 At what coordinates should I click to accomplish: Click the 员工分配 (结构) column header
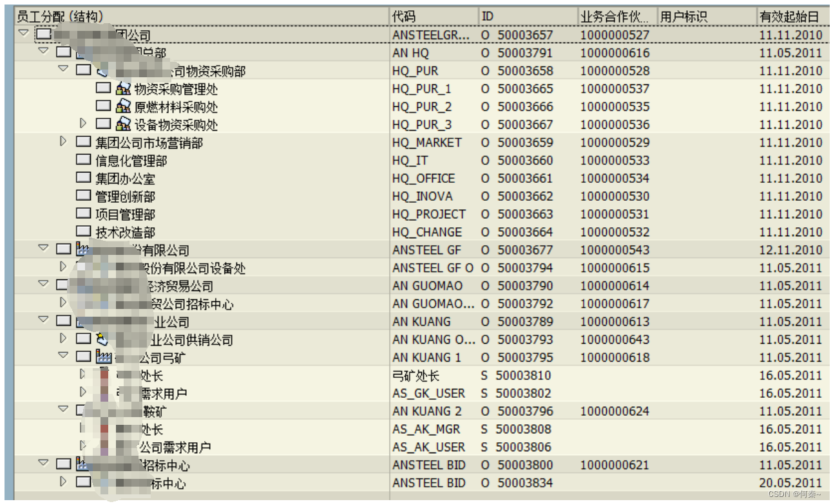[x=202, y=17]
